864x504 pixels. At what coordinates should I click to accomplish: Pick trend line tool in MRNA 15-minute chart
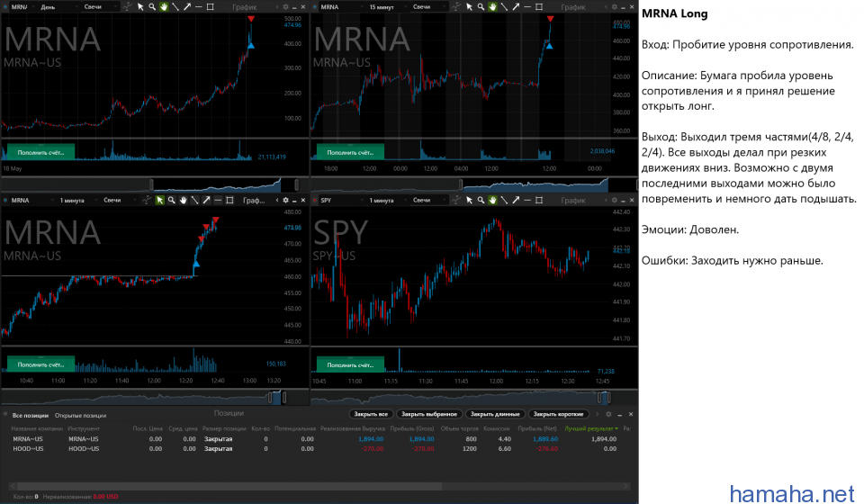point(504,6)
